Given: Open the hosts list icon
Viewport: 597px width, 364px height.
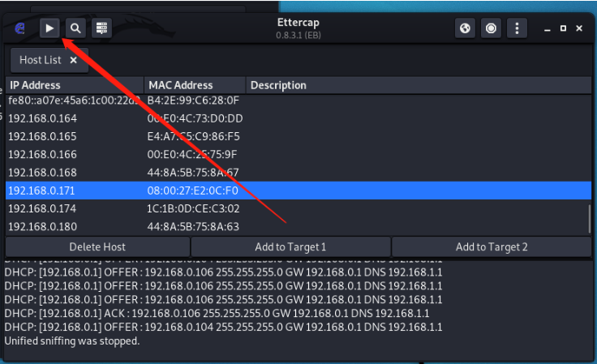Looking at the screenshot, I should [x=101, y=28].
